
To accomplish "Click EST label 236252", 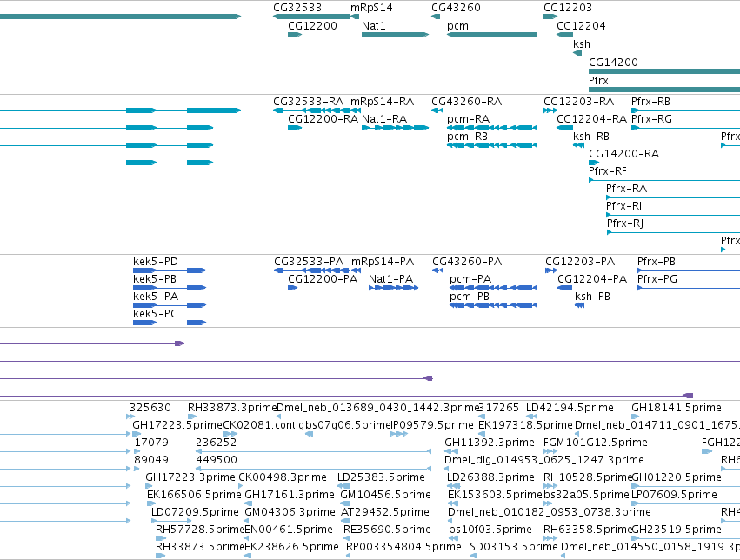I will [x=217, y=443].
